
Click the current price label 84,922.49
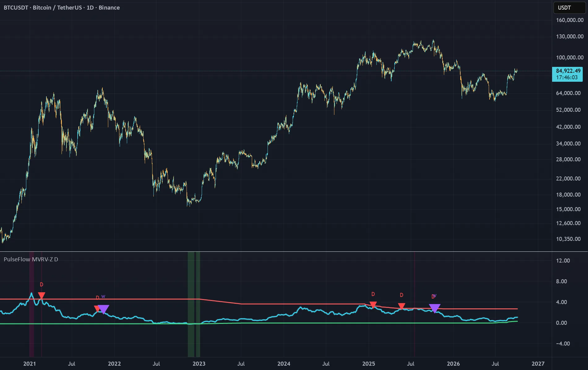tap(568, 71)
